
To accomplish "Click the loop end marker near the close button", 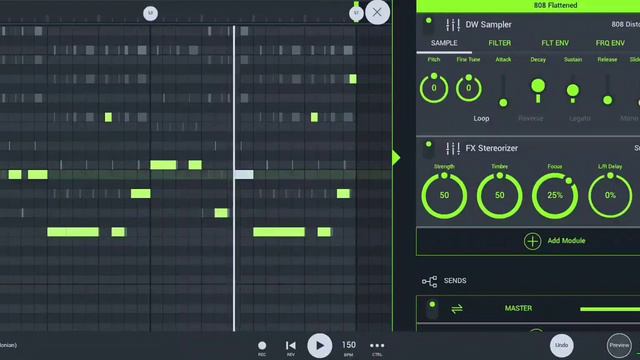I will [x=356, y=12].
